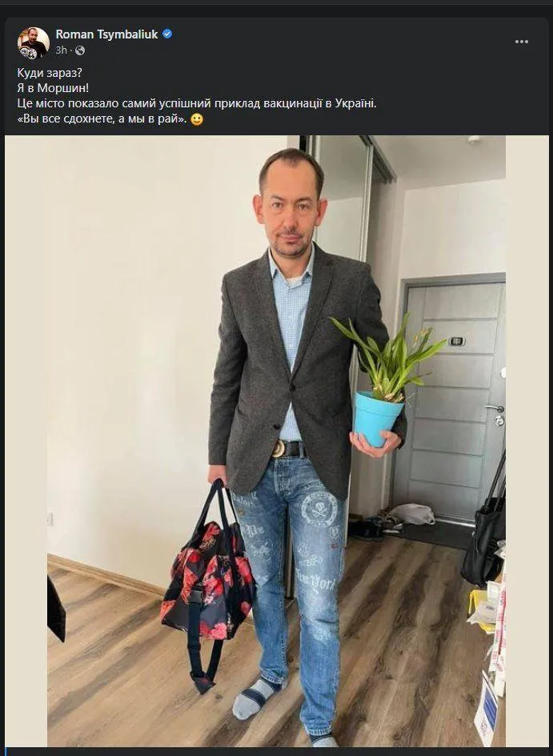Click the blue flower pot in photo

click(x=377, y=419)
